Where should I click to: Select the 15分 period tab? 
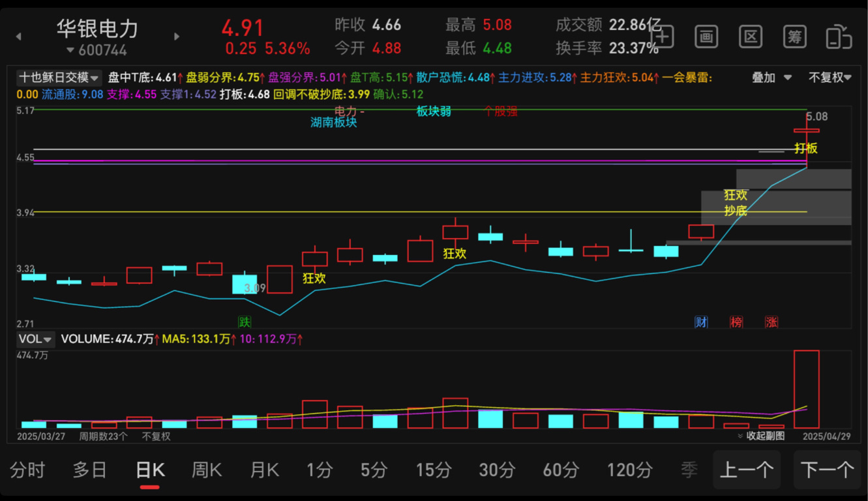pos(434,470)
